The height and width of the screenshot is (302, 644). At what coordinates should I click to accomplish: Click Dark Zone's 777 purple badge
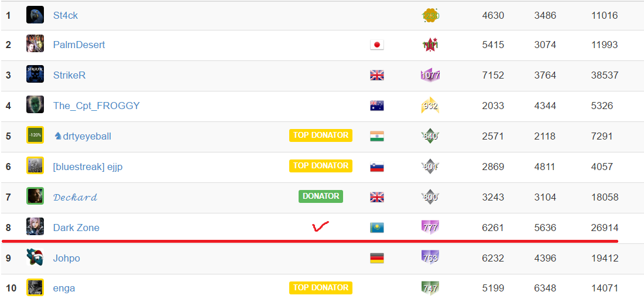[x=430, y=228]
